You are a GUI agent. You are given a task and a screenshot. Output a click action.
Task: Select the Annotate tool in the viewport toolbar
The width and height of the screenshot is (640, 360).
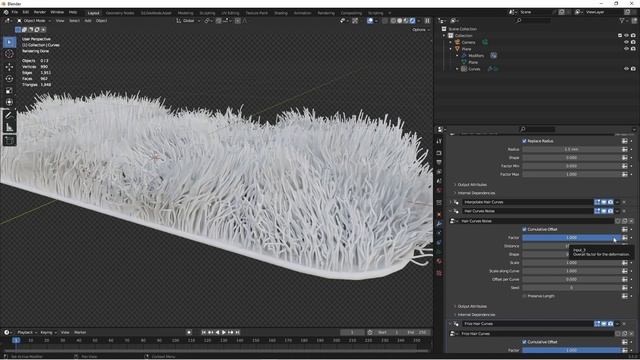coord(9,115)
